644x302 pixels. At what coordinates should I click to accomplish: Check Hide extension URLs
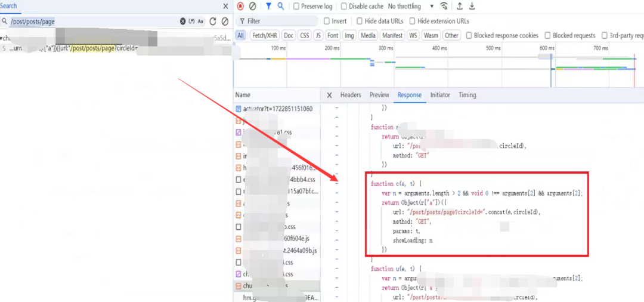click(413, 21)
